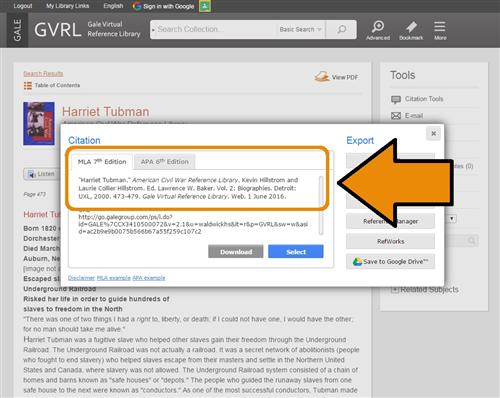
Task: Click the Download button
Action: [x=236, y=252]
